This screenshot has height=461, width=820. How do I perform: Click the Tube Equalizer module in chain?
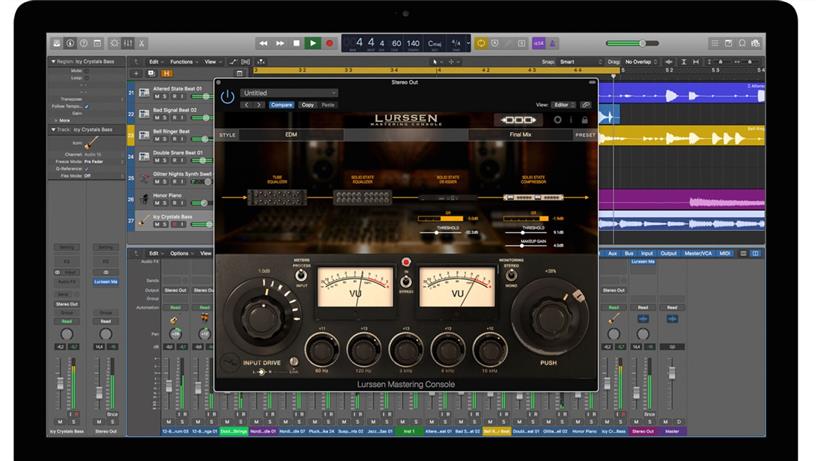click(277, 197)
